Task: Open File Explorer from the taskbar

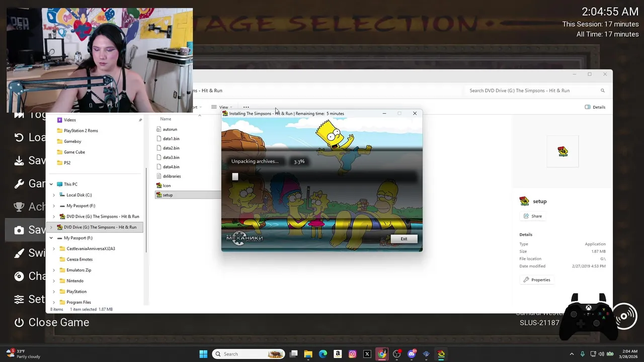Action: (308, 354)
